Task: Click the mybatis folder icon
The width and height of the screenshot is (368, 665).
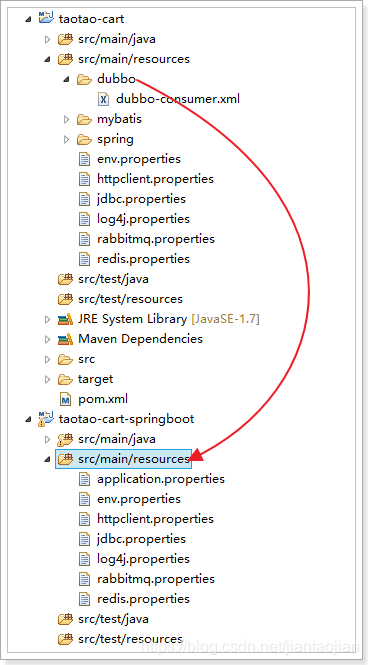Action: [85, 119]
